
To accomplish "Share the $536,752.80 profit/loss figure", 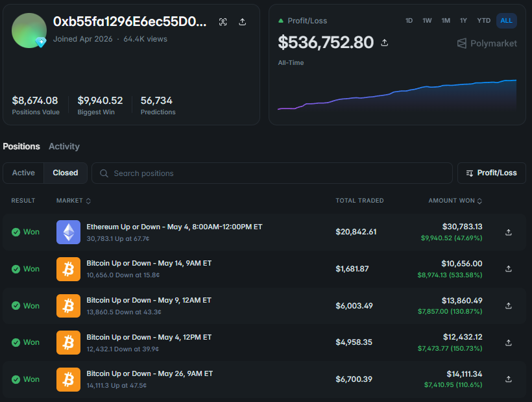I will pos(385,43).
